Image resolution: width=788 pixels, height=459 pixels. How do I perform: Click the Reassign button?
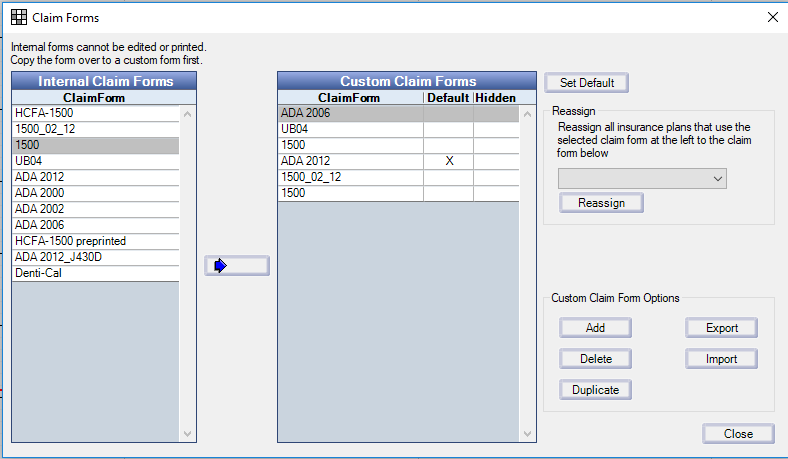[601, 203]
